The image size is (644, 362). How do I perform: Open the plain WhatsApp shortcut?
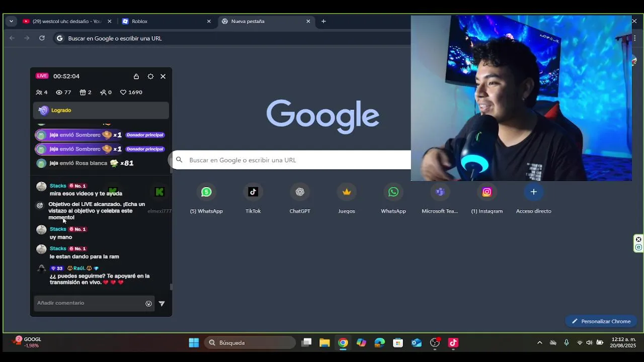click(393, 199)
